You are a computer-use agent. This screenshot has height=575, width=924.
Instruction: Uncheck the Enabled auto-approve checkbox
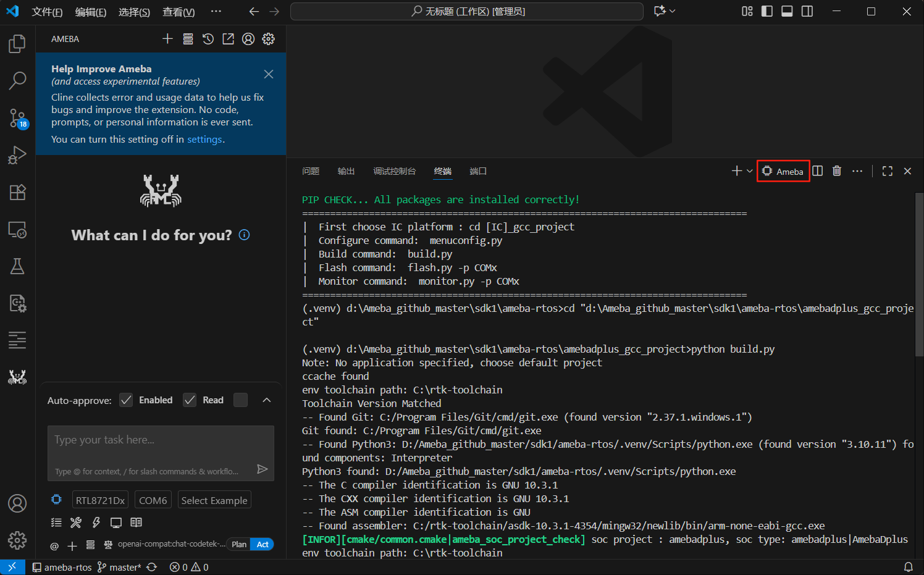pyautogui.click(x=126, y=400)
